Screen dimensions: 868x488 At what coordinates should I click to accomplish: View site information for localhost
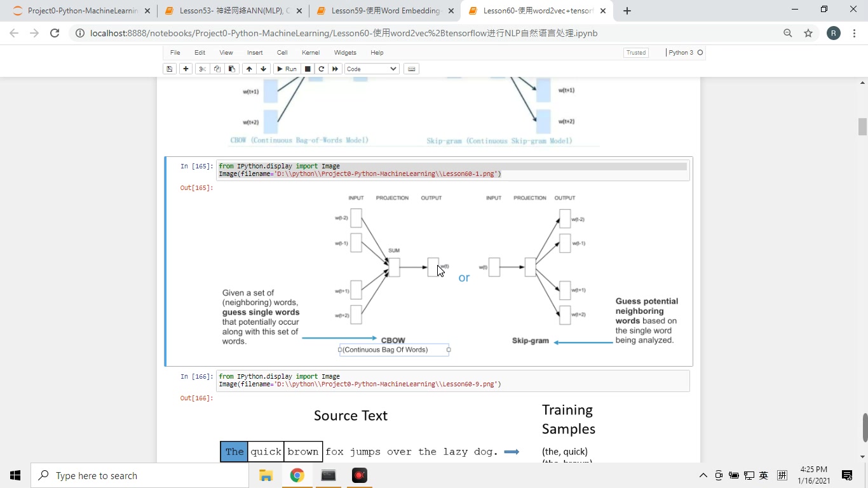coord(80,33)
